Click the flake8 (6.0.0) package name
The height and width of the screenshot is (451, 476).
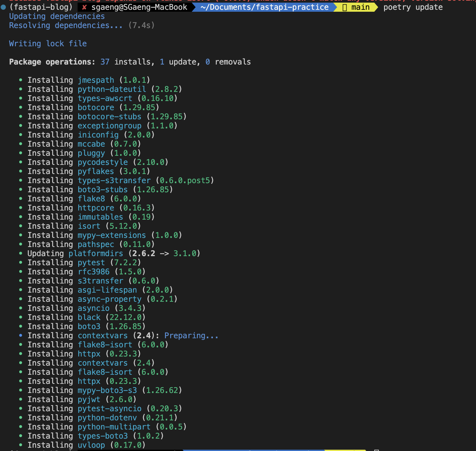91,199
